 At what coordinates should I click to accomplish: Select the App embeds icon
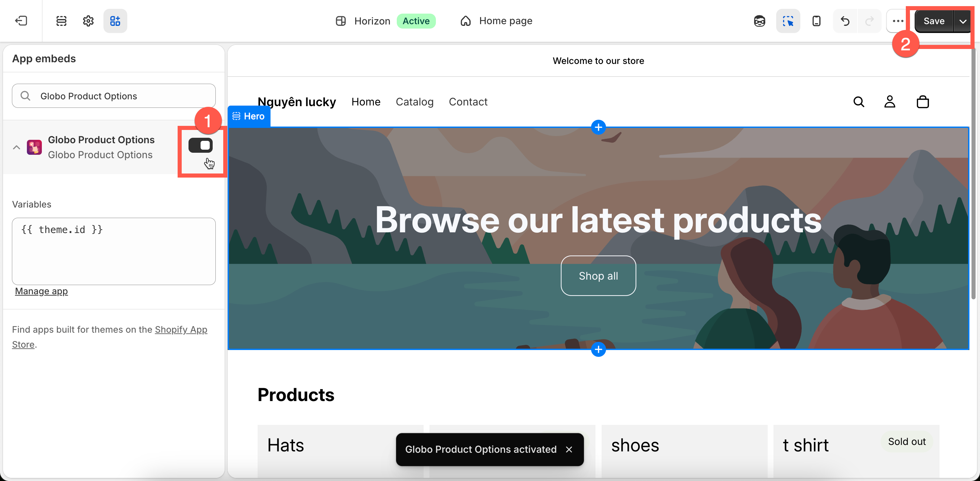coord(115,20)
